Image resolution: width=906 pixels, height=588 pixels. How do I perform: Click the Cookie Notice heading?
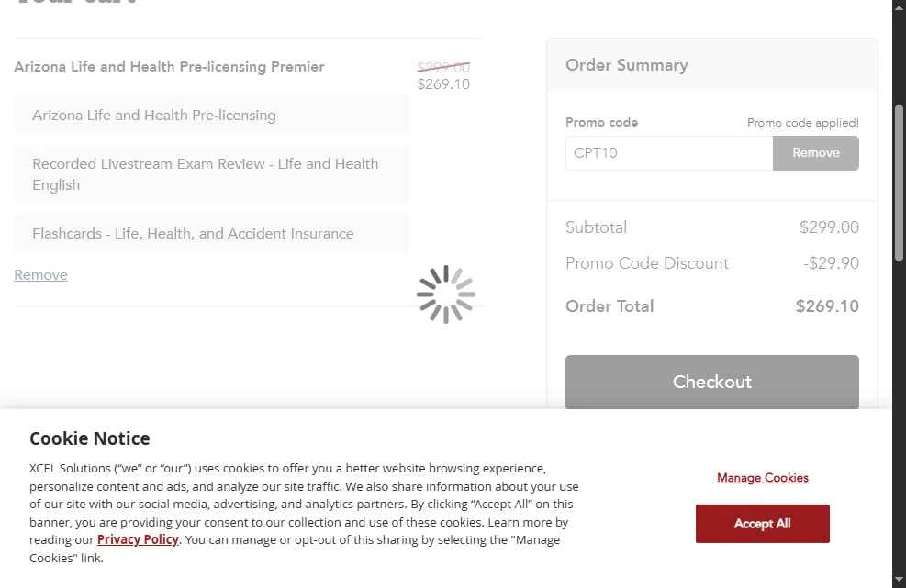(90, 438)
